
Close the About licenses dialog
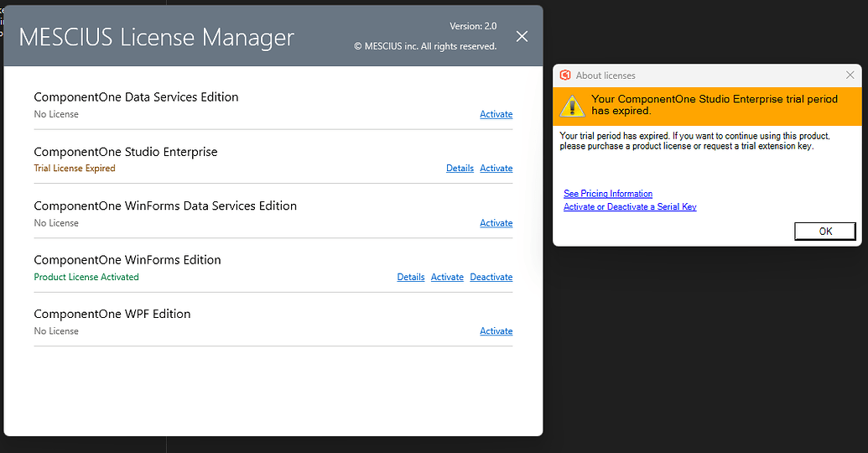coord(850,75)
